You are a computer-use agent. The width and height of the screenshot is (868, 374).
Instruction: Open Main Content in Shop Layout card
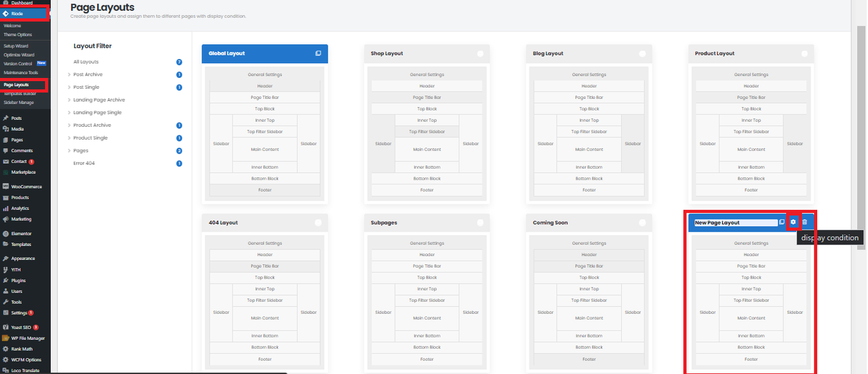427,149
